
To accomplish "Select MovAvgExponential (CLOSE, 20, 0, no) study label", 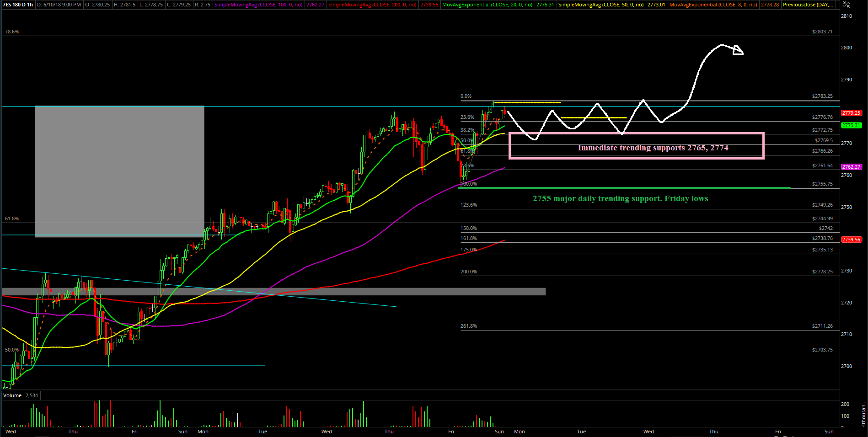I will click(x=487, y=5).
